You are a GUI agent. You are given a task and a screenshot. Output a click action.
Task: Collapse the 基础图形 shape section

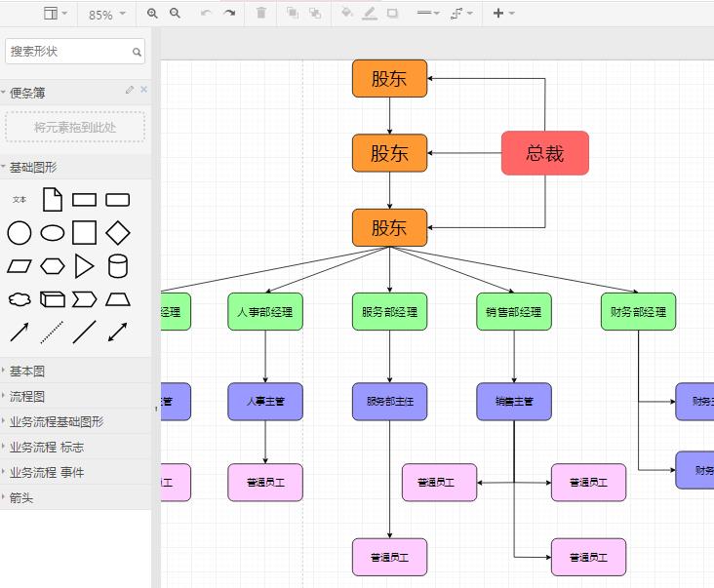33,168
